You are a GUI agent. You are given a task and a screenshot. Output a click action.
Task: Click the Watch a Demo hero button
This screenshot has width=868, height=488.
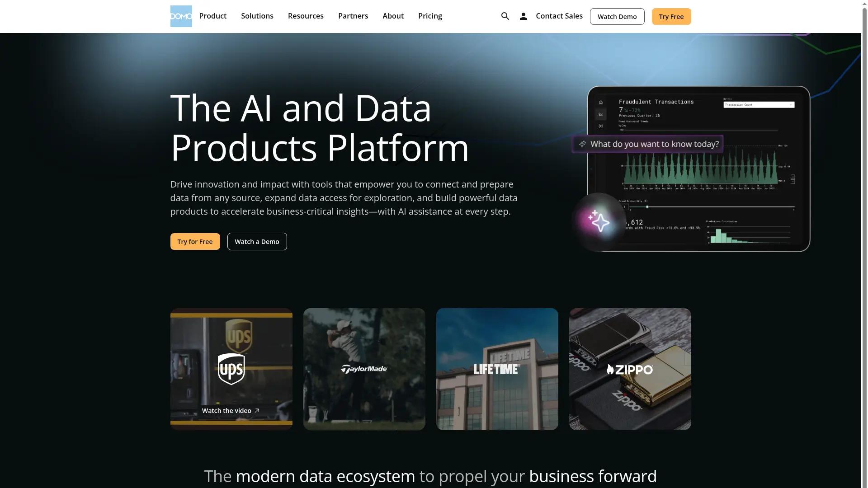[257, 242]
